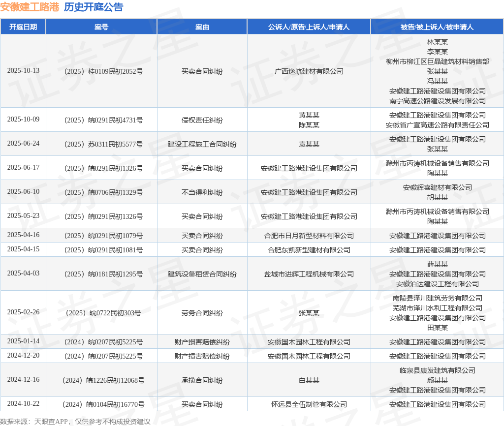Viewport: 504px width, 426px height.
Task: Select case number (2025) 皖0291民初4731号
Action: 103,120
